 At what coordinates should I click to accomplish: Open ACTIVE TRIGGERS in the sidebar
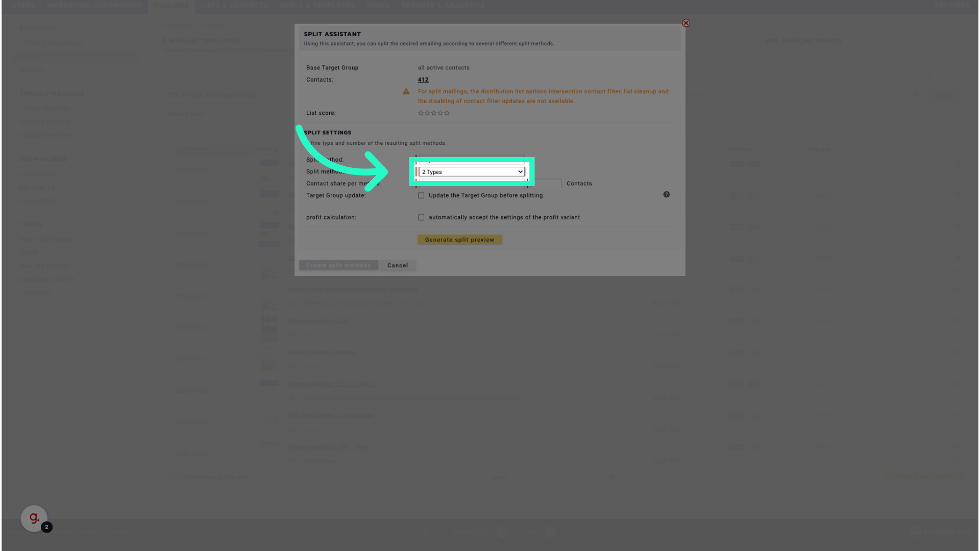pyautogui.click(x=45, y=109)
